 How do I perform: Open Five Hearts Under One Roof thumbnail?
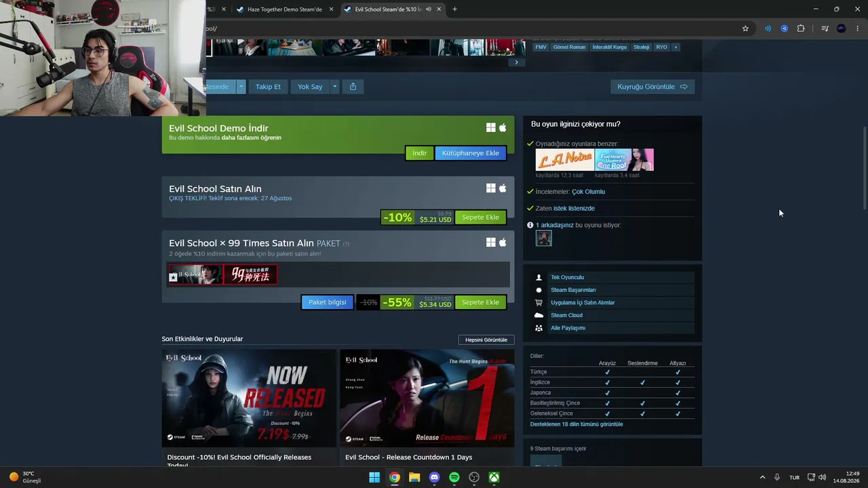(x=625, y=160)
